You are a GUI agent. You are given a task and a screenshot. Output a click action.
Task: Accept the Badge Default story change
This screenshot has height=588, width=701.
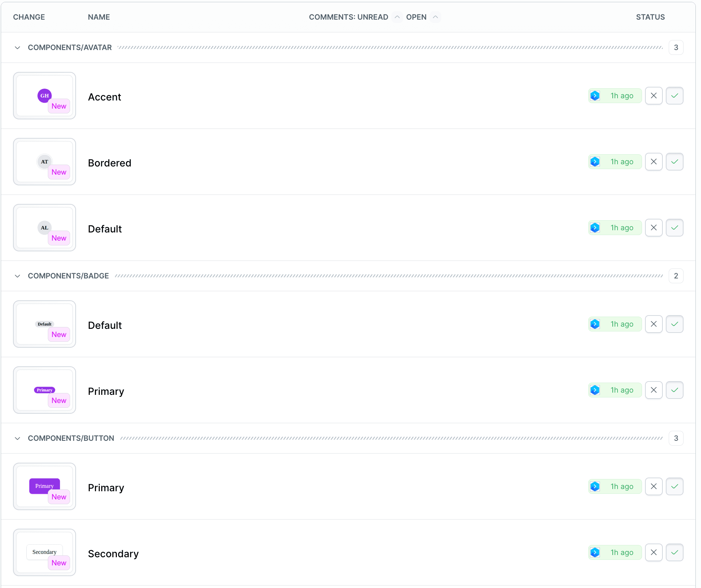[x=674, y=324]
